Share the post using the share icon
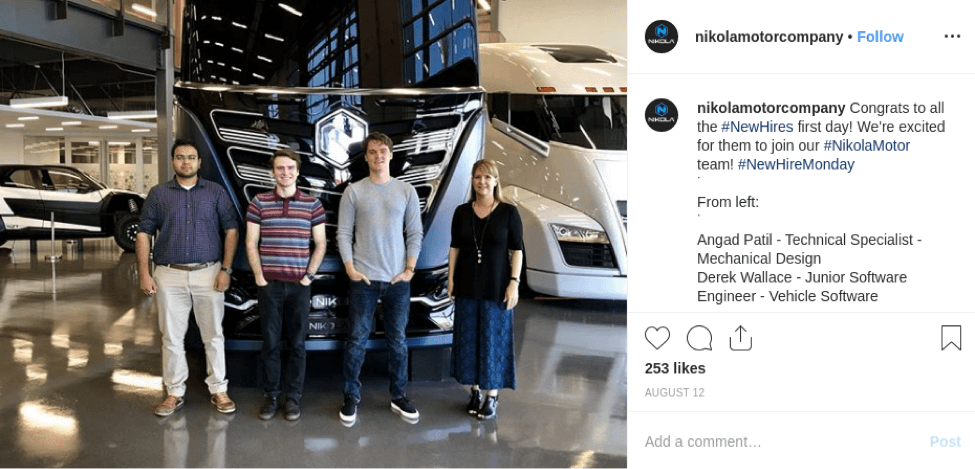Viewport: 975px width, 469px height. pos(741,338)
